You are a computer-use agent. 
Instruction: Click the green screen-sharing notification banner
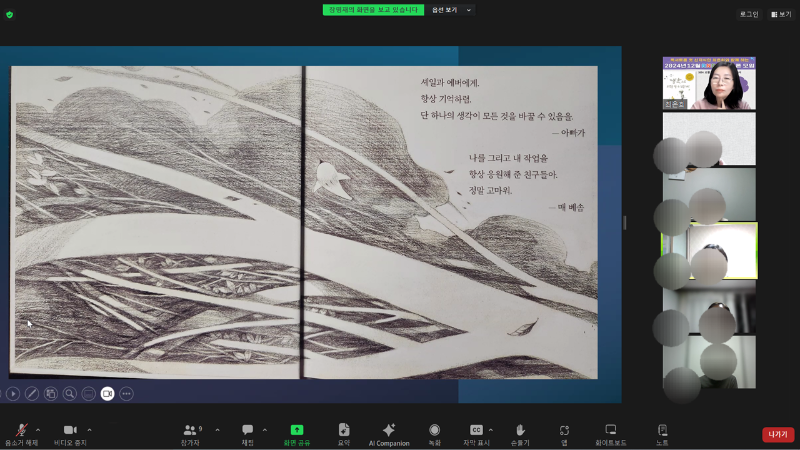coord(373,10)
